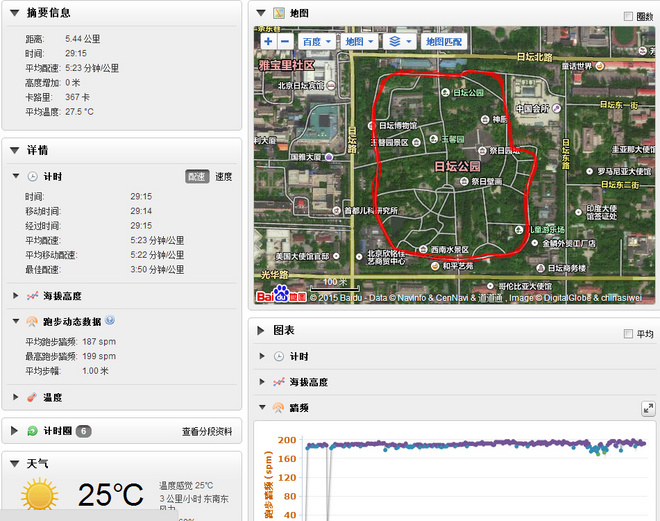
Task: Click the 儿童游乐场 marker on map
Action: (x=519, y=230)
